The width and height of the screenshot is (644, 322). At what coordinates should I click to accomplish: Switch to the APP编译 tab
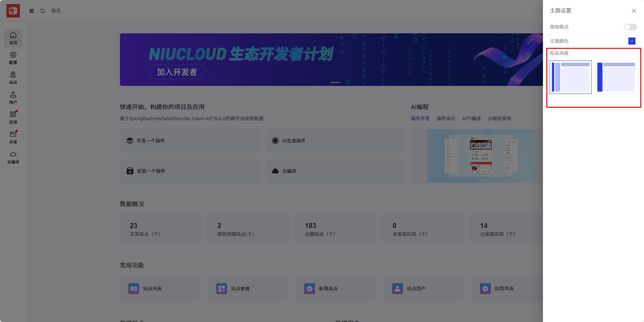471,119
